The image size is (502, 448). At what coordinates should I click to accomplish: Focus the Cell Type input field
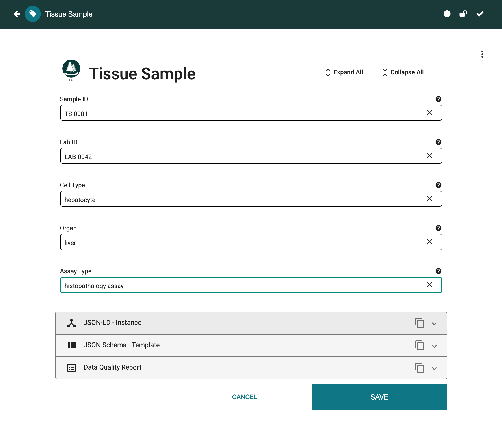coord(251,199)
